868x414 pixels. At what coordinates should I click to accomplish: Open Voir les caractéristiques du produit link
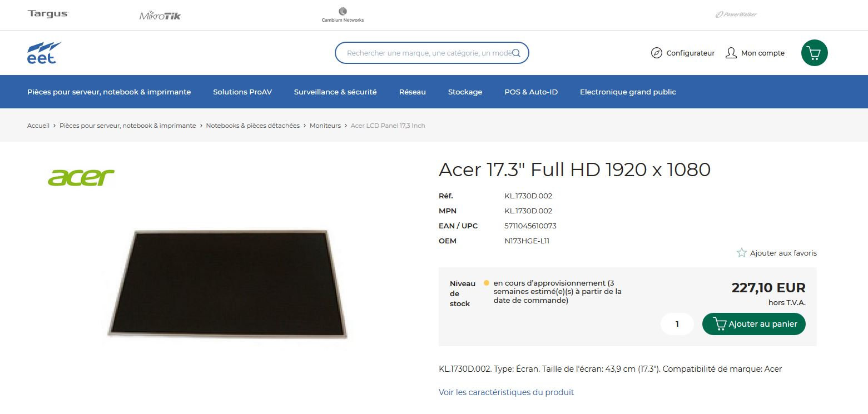(506, 392)
